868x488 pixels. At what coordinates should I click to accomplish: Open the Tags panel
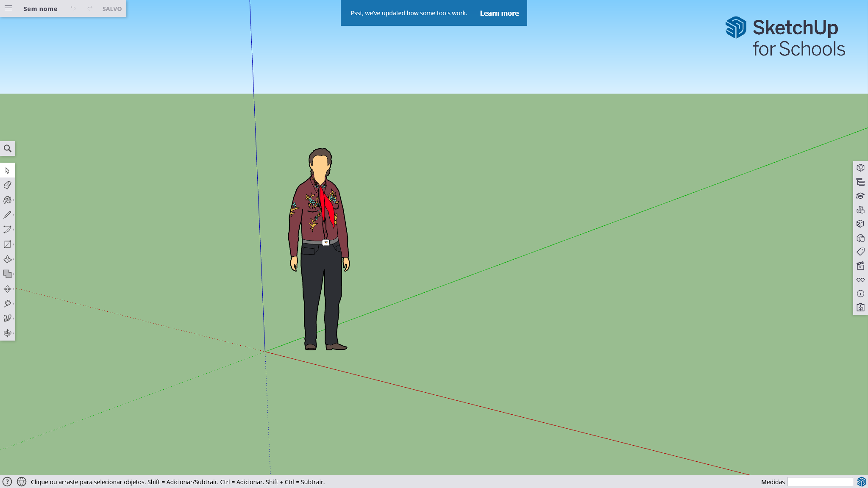point(860,252)
